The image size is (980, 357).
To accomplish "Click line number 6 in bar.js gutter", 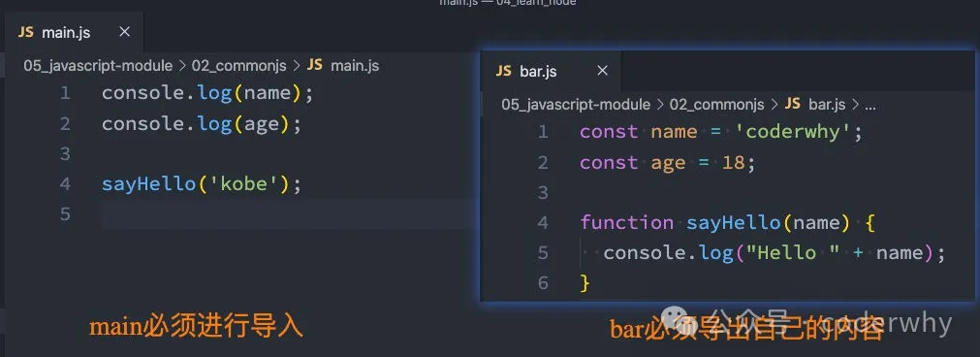I will (543, 283).
